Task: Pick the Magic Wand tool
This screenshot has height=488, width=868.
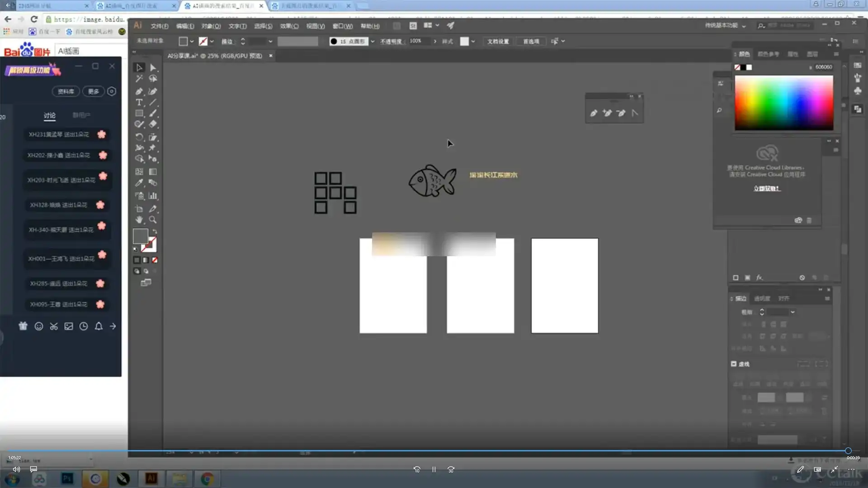Action: click(139, 79)
